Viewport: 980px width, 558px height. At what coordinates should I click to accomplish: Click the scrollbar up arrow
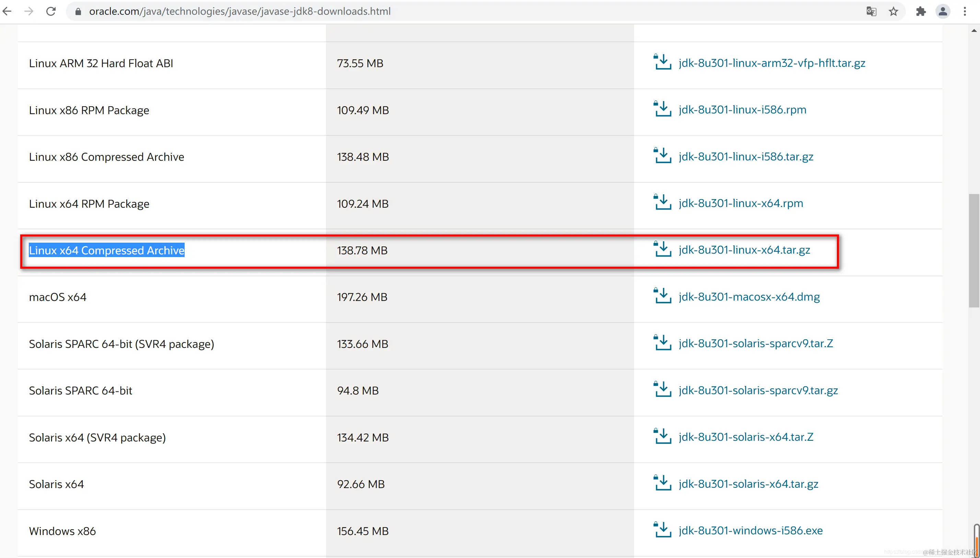974,30
